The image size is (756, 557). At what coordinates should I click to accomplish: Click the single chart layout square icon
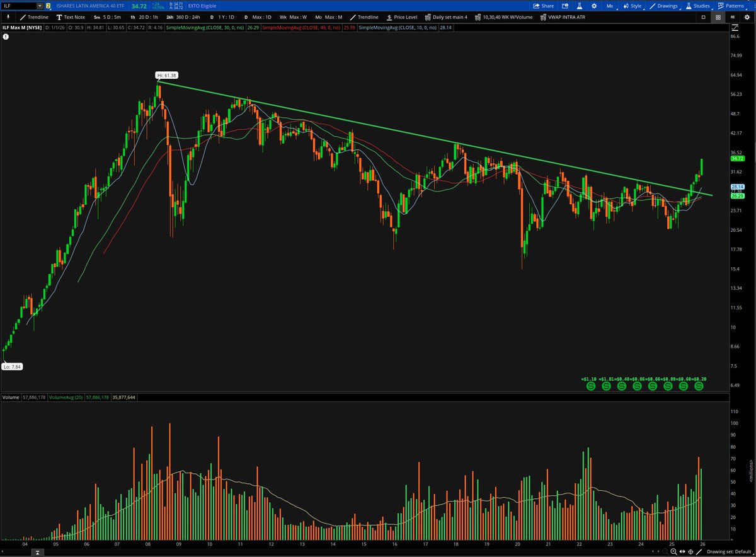click(703, 17)
